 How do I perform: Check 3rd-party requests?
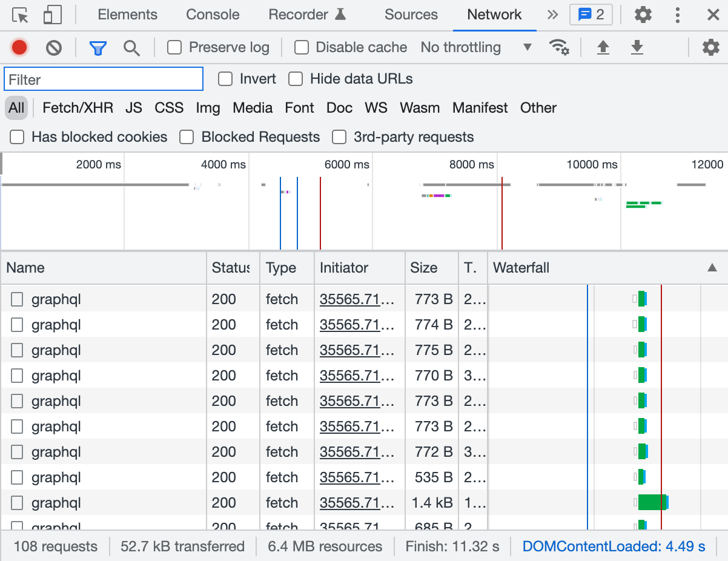pos(339,137)
